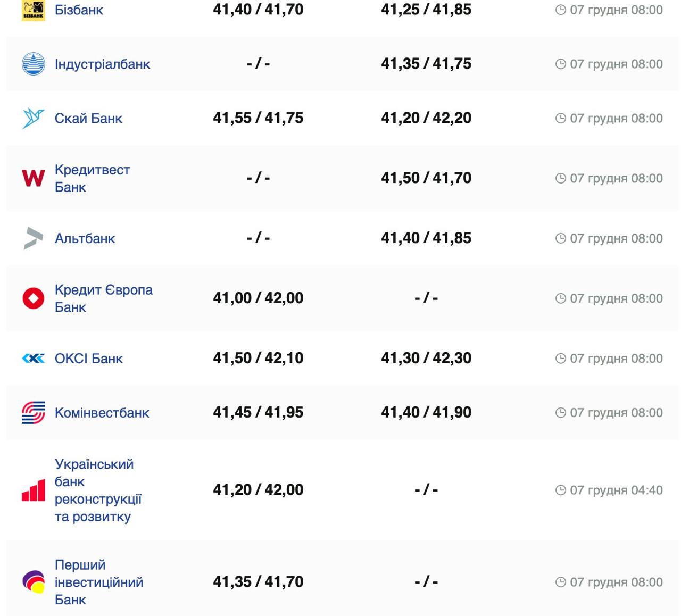This screenshot has height=616, width=681.
Task: Click the Індустріалбанк logo icon
Action: tap(33, 64)
